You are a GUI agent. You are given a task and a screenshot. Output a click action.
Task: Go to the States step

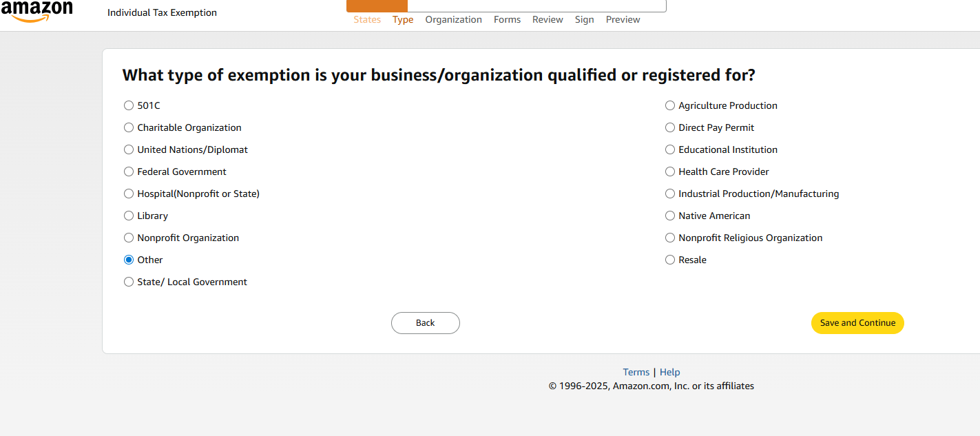pyautogui.click(x=366, y=19)
